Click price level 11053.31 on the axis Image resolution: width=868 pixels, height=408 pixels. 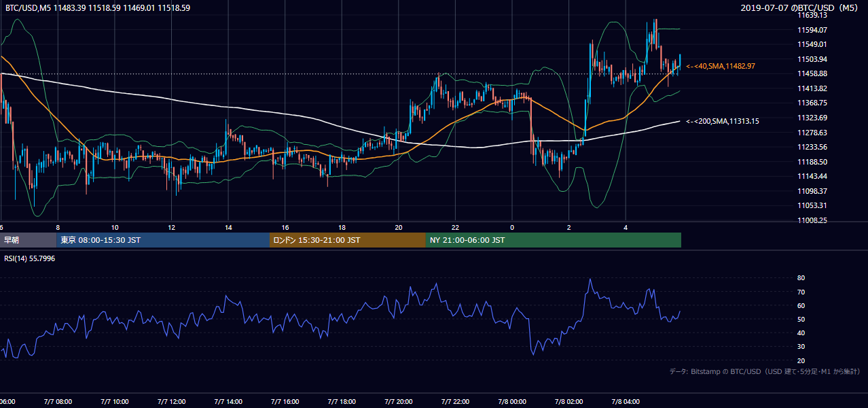tap(812, 205)
